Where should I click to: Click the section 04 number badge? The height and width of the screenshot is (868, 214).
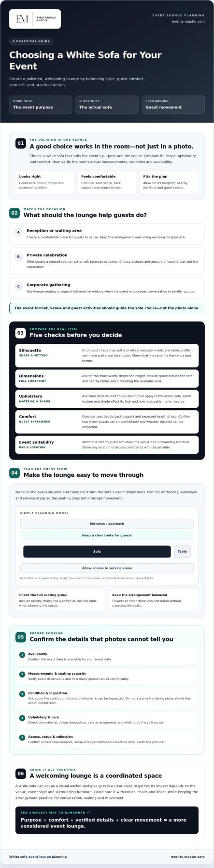click(x=14, y=473)
